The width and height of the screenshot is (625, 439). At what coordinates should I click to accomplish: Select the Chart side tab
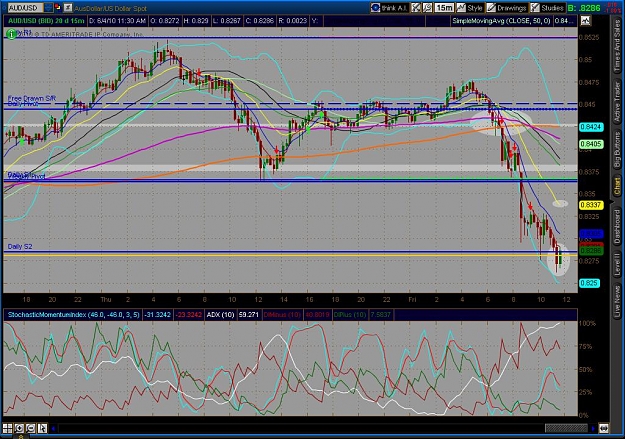tap(617, 187)
